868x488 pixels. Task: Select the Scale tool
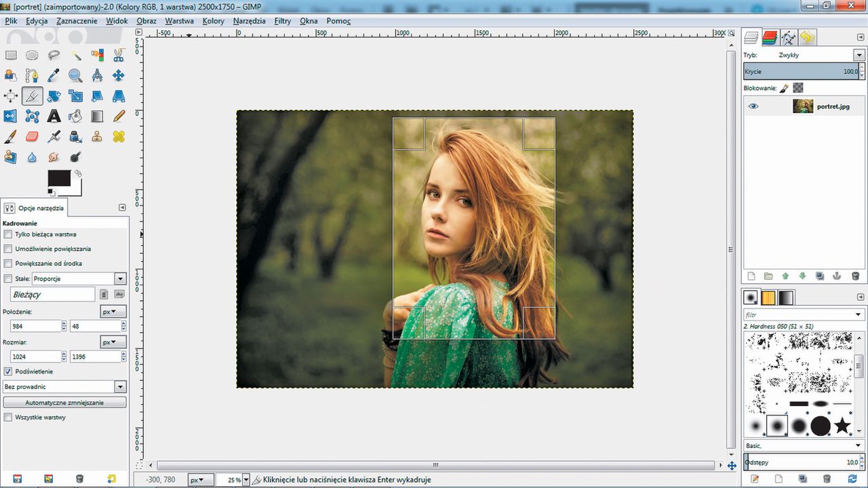(75, 96)
